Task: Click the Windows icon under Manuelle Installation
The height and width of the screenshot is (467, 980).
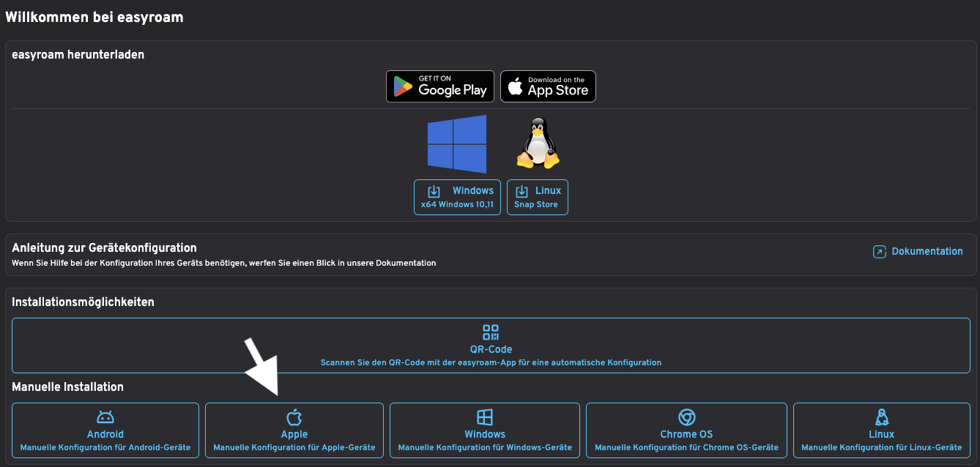Action: pos(485,417)
